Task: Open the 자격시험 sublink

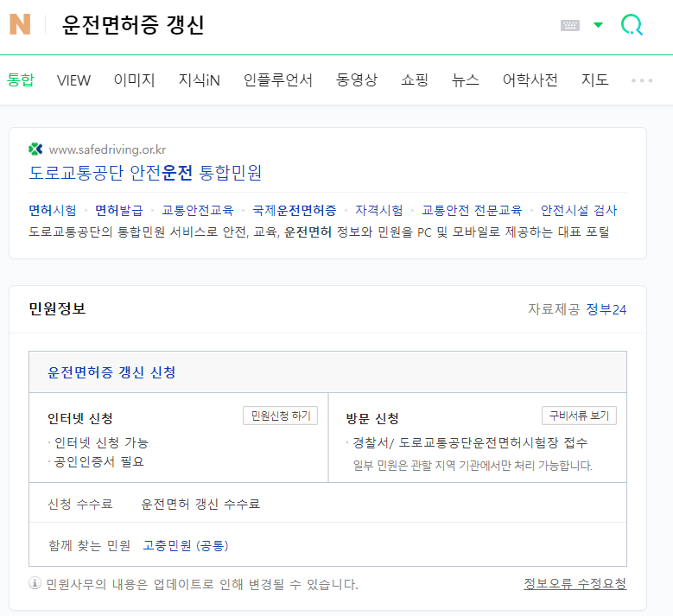Action: [379, 210]
